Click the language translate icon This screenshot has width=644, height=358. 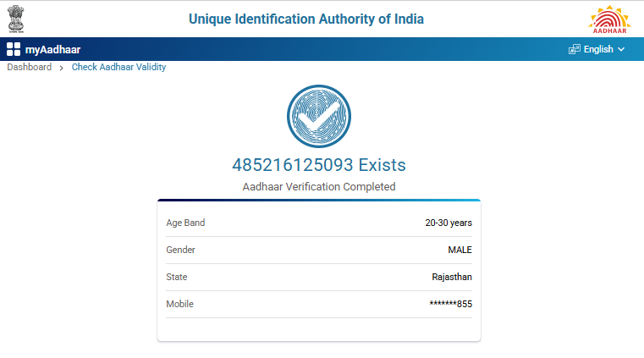click(x=575, y=49)
